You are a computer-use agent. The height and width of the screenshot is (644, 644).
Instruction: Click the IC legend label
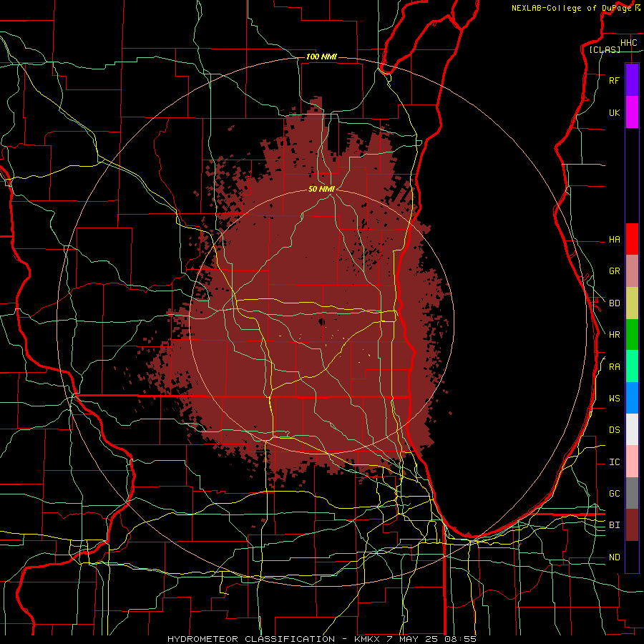point(614,462)
